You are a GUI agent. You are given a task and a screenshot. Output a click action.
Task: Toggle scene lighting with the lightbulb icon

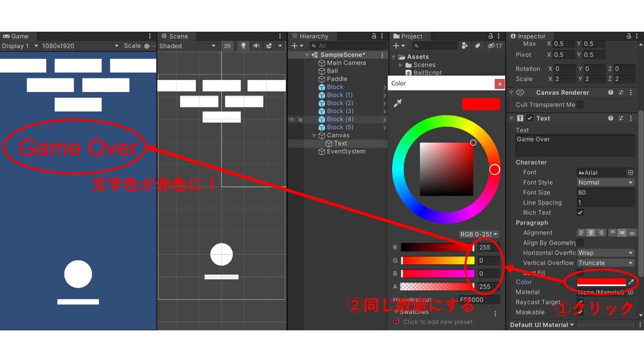tap(243, 46)
